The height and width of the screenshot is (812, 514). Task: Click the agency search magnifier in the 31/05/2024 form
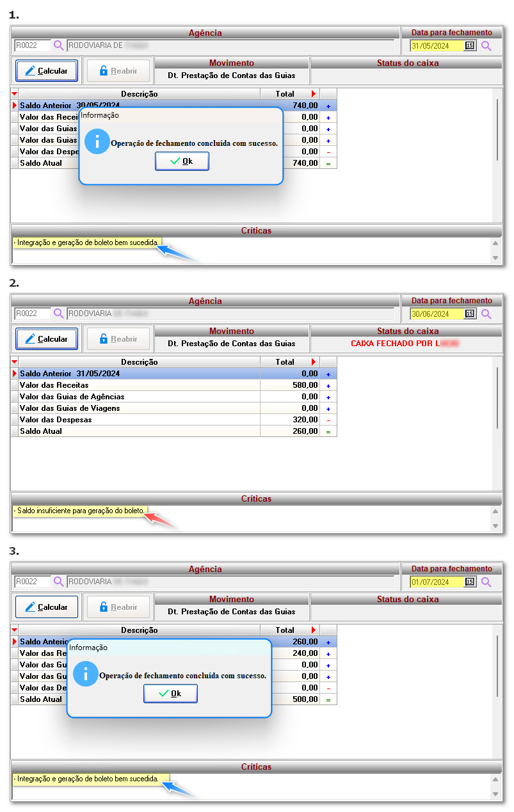59,45
